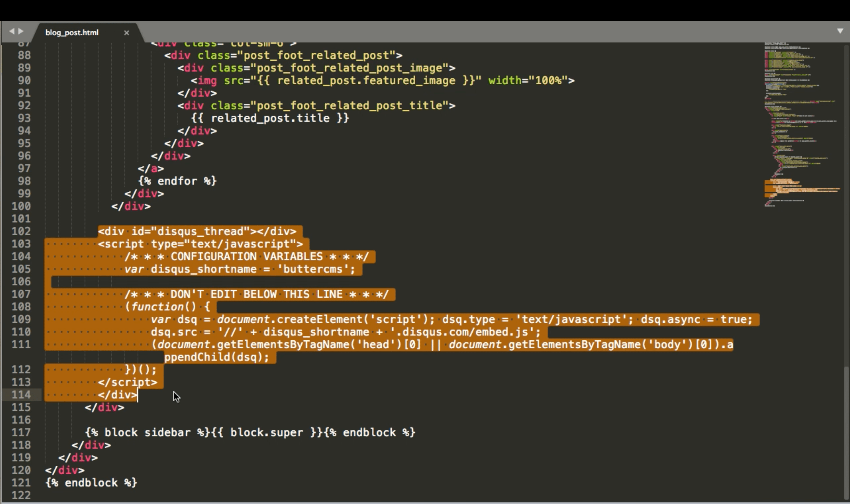Click 'CONFIGURATION VARIABLES' comment text
This screenshot has width=850, height=504.
pos(246,256)
